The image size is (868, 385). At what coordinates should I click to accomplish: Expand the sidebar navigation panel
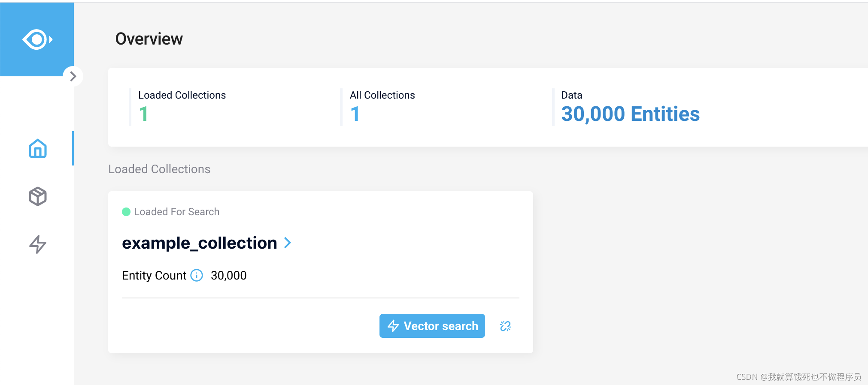click(x=73, y=76)
